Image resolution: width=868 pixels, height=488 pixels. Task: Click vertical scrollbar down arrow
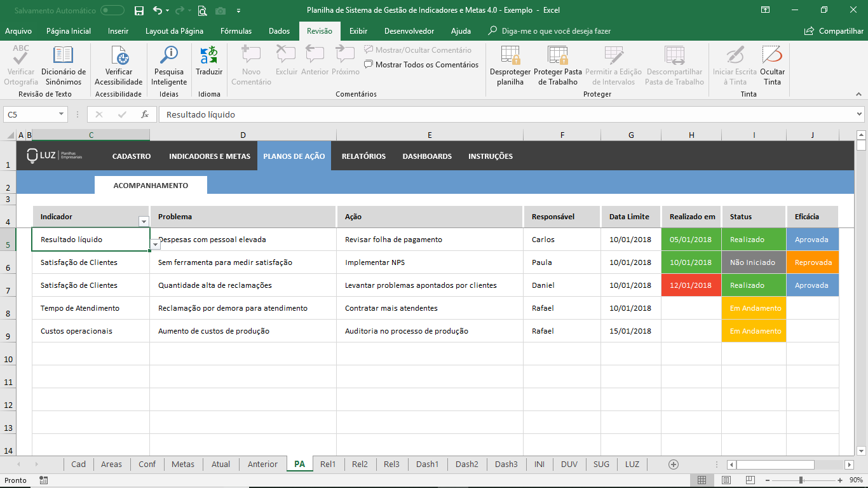[862, 451]
